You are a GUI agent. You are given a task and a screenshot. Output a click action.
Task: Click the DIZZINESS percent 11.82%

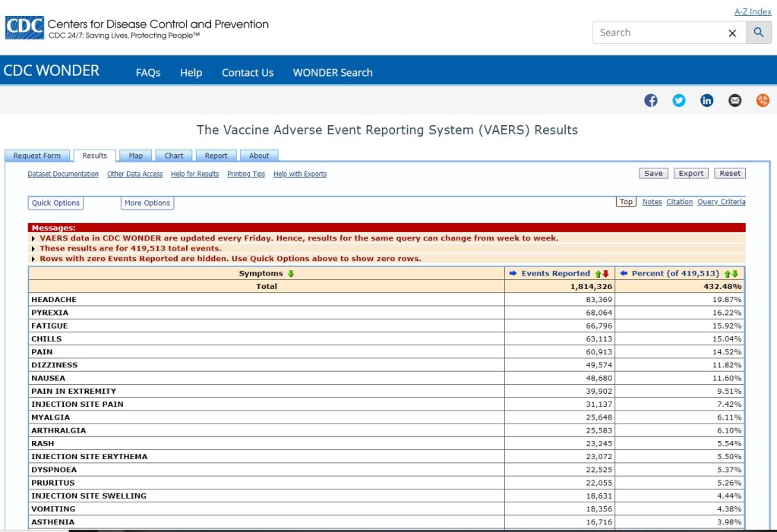(x=726, y=365)
